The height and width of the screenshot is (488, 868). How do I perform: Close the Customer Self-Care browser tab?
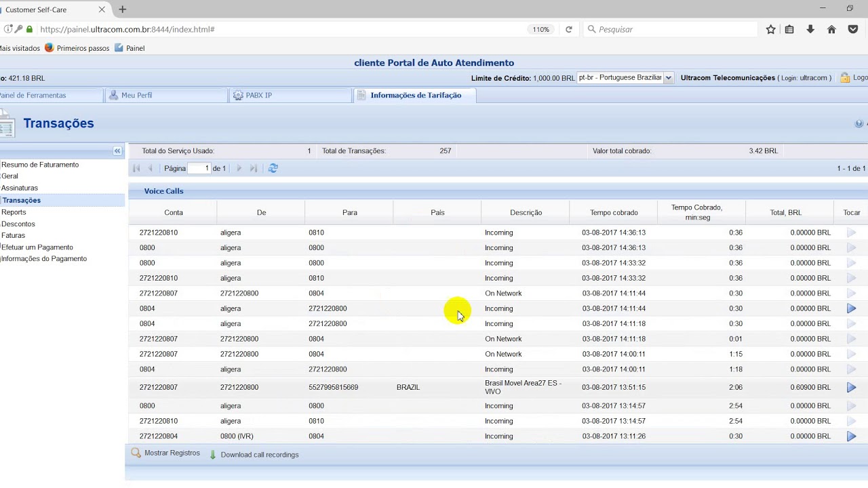[x=102, y=9]
